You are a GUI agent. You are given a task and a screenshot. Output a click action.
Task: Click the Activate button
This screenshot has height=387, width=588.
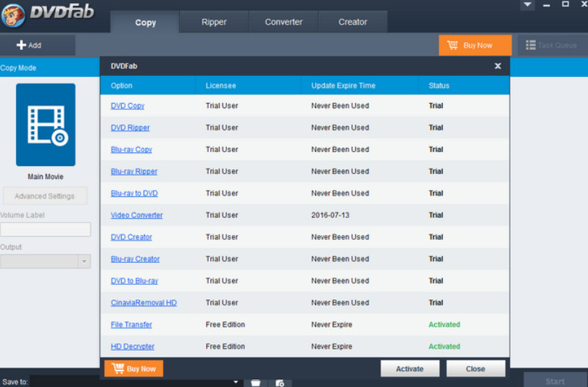click(410, 369)
